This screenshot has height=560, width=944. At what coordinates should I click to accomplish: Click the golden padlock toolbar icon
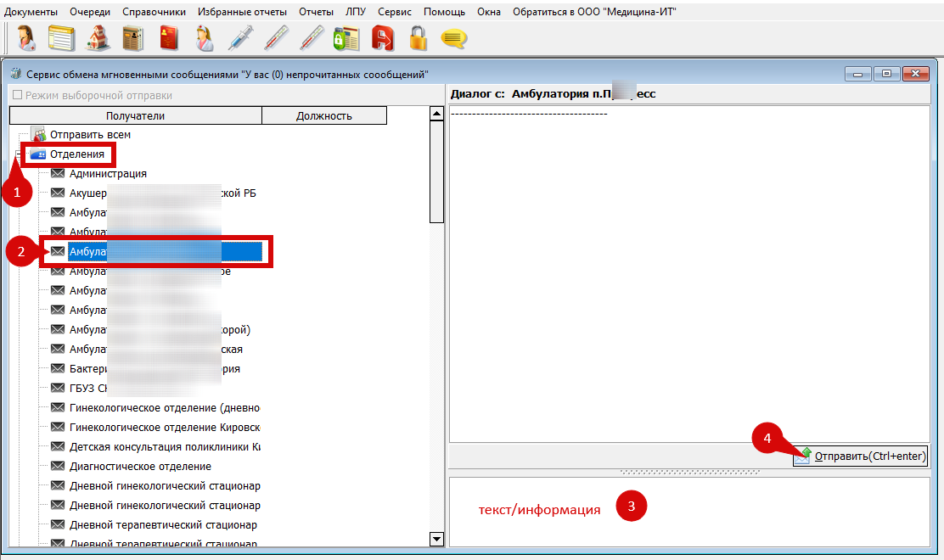419,38
